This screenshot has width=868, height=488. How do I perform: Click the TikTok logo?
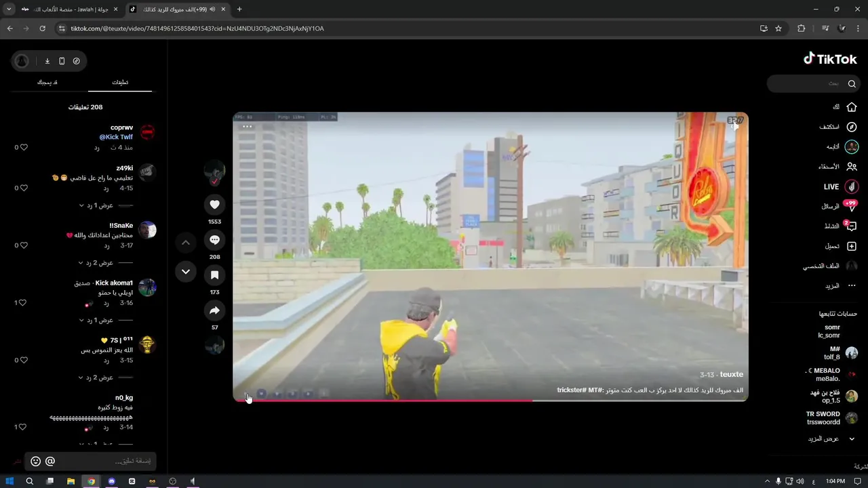click(830, 59)
